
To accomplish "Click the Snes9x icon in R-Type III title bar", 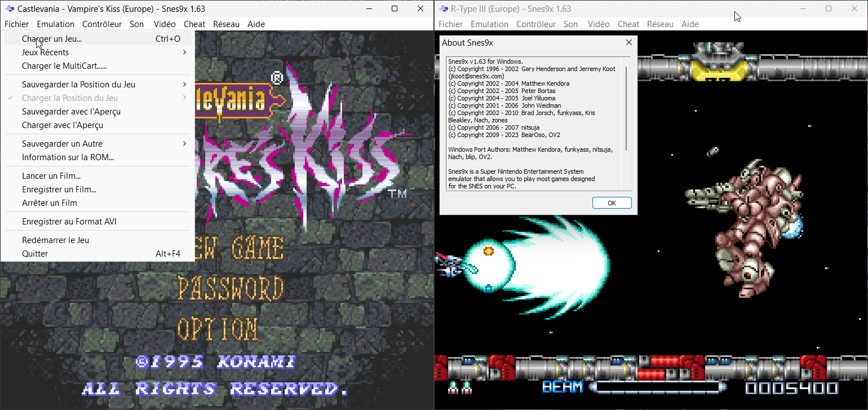I will coord(444,9).
